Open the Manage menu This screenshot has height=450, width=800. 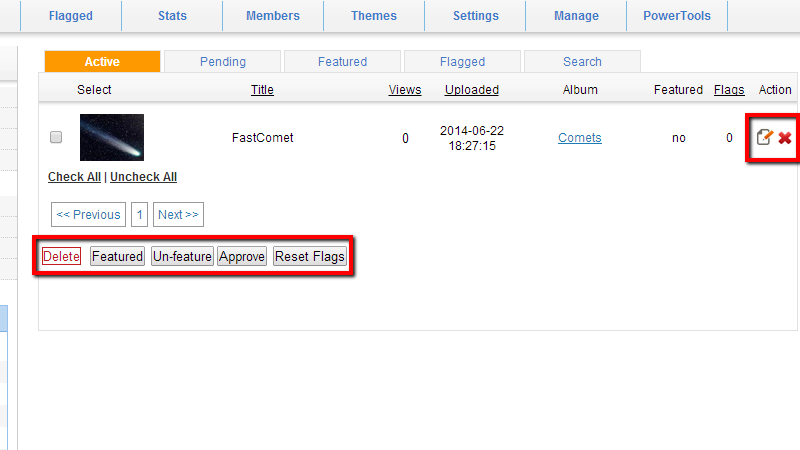tap(577, 16)
